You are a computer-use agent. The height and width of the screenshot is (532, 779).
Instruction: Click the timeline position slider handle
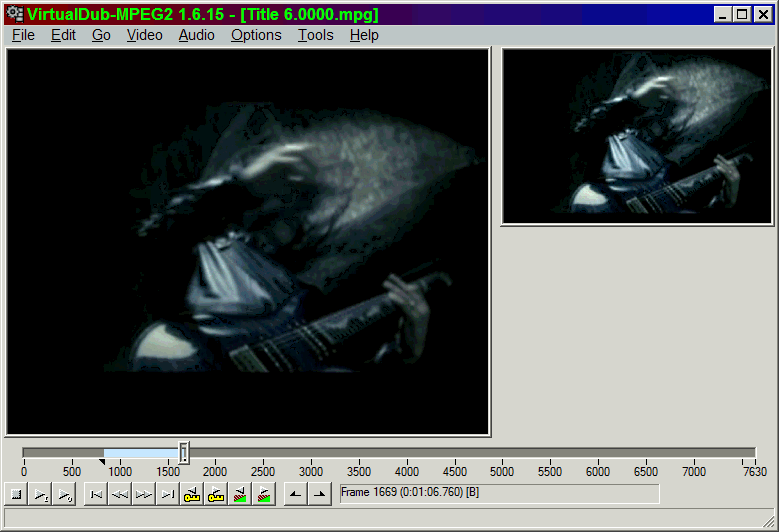pos(184,453)
